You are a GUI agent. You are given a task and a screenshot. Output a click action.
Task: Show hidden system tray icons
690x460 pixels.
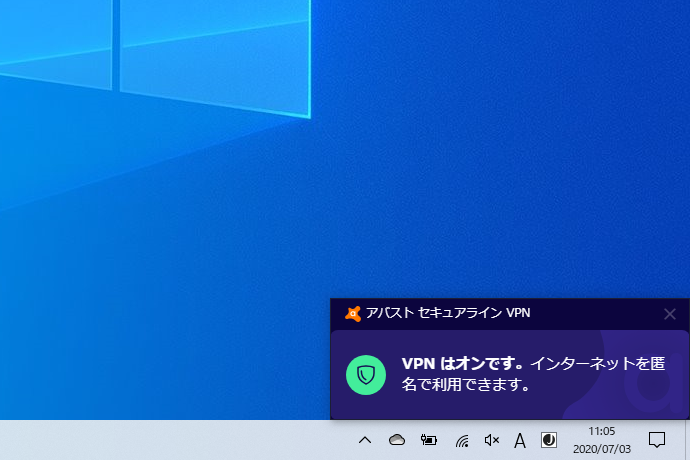click(x=365, y=440)
